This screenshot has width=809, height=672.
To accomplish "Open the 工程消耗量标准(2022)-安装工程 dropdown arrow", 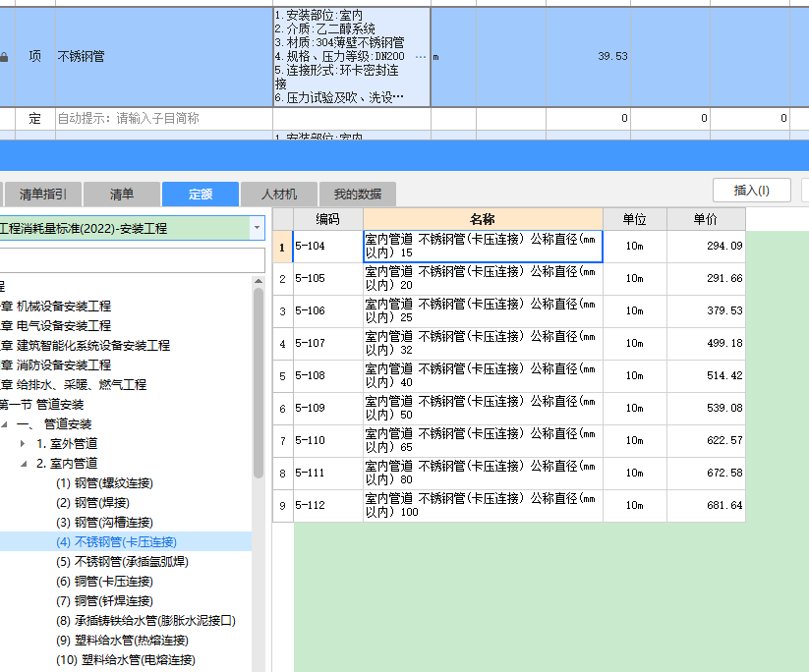I will (259, 227).
